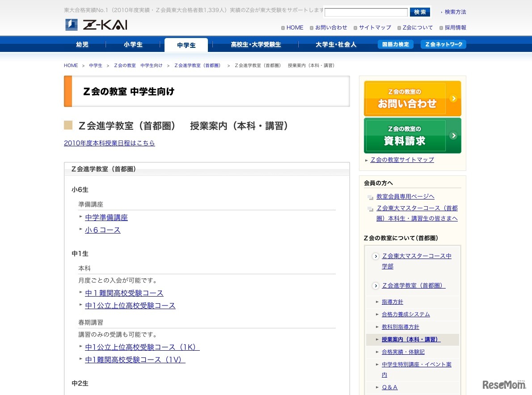
Task: Open the 2010年度本科授業日程はこちら link
Action: pos(110,143)
